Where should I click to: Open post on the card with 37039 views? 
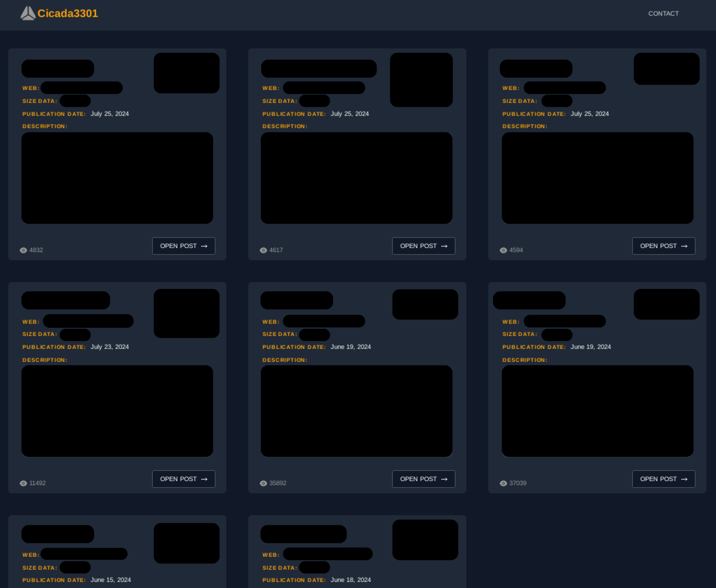(x=663, y=479)
